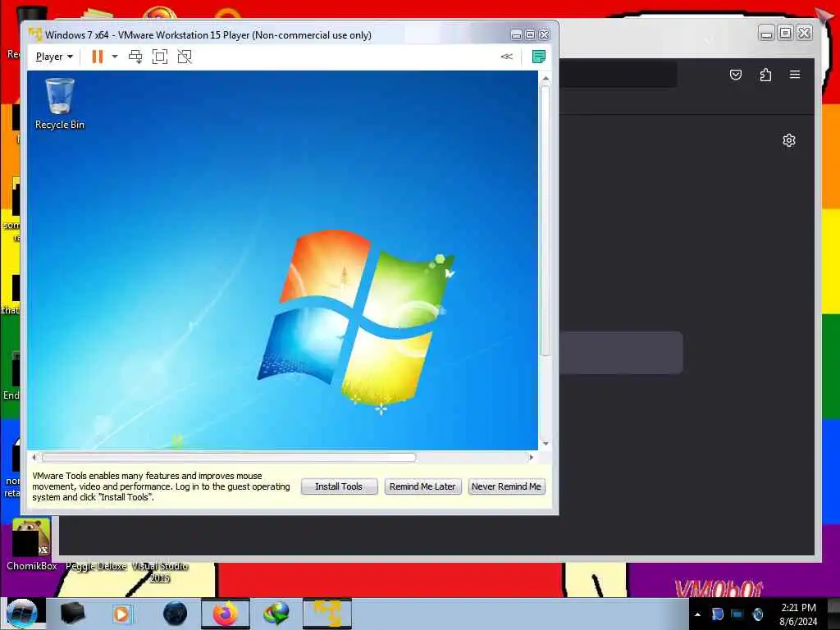Open the new tab settings gear in Firefox
Image resolution: width=840 pixels, height=630 pixels.
[789, 140]
